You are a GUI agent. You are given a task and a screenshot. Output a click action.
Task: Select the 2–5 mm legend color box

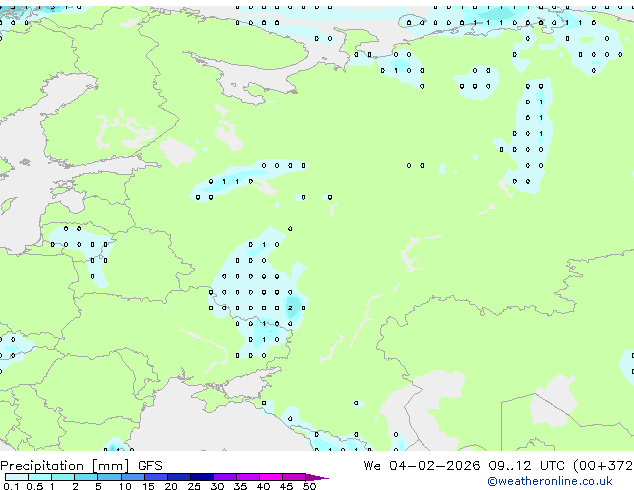(x=86, y=477)
